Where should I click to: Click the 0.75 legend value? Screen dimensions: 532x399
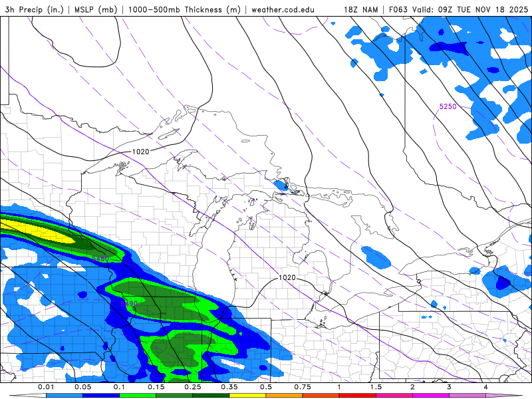click(x=303, y=387)
